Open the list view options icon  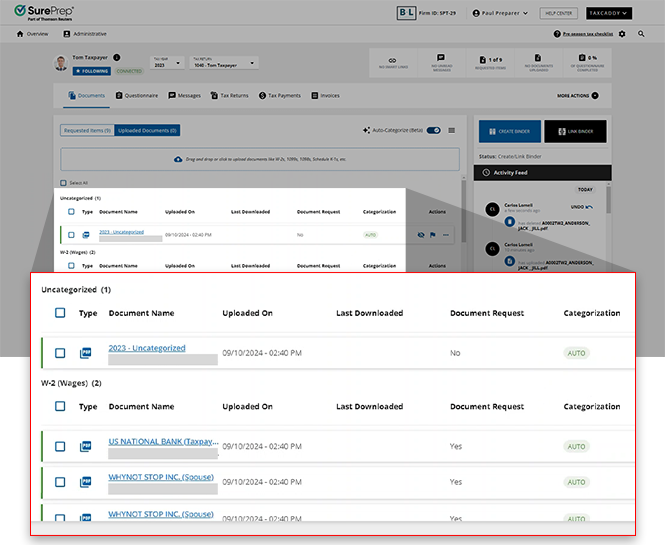(452, 130)
